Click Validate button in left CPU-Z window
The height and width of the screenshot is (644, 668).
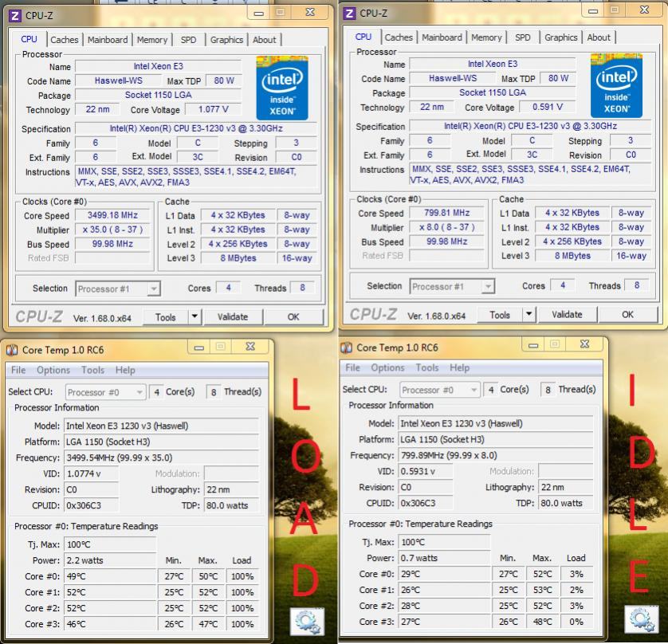point(233,316)
